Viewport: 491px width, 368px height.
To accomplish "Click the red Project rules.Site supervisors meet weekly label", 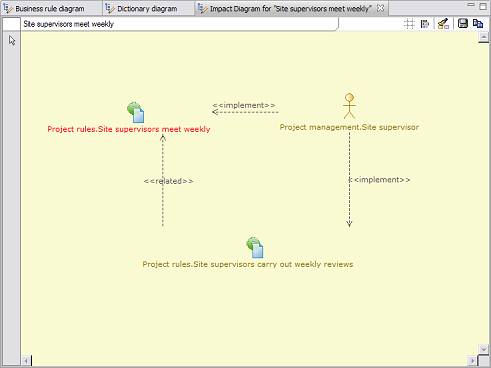I will [129, 129].
